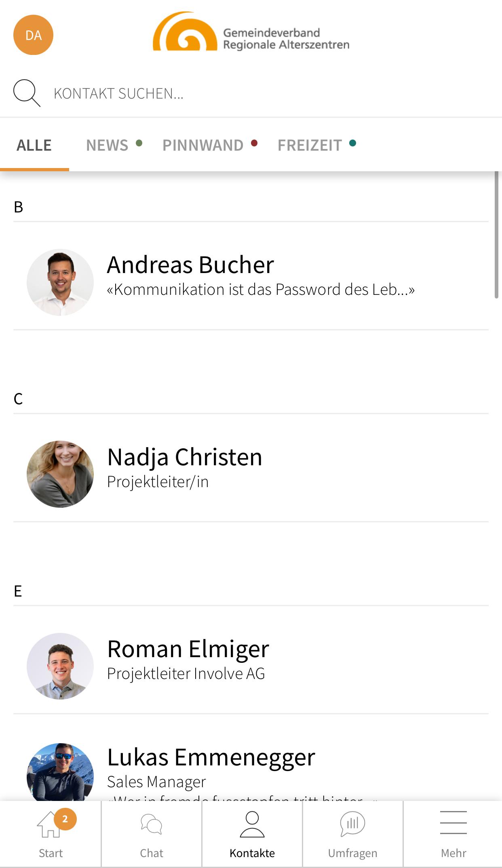Tap the notification badge showing 2
502x868 pixels.
tap(65, 819)
